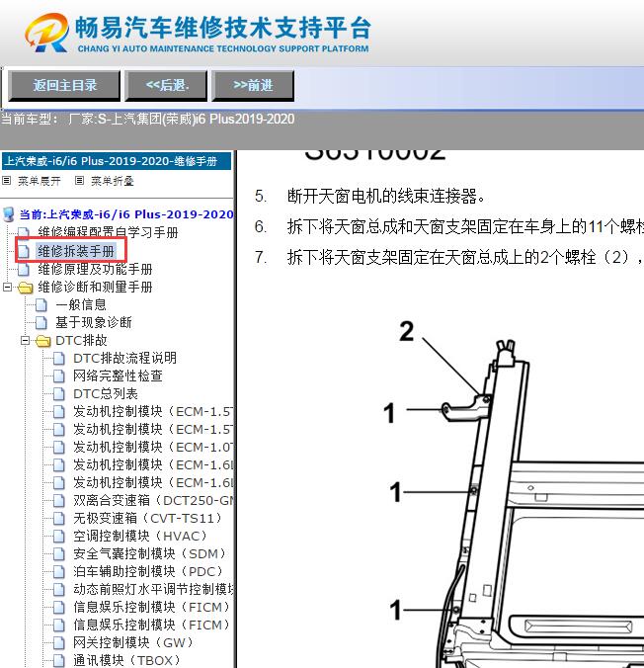Click the page icon beside 安全气囊控制模块
Image resolution: width=644 pixels, height=668 pixels.
coord(59,554)
